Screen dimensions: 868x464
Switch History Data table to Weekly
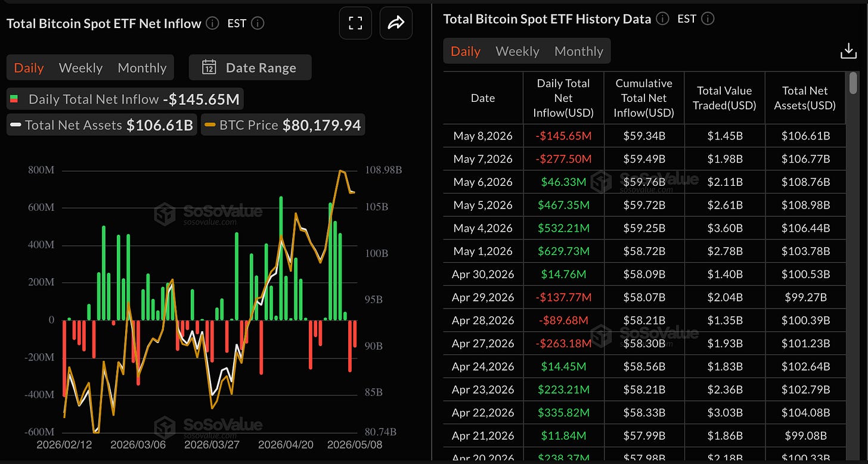point(517,51)
